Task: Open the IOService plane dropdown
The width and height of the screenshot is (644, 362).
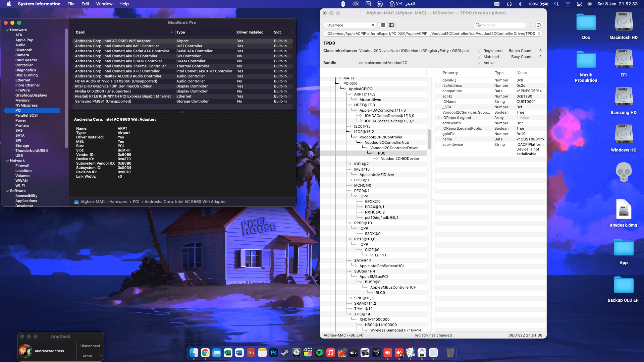Action: tap(350, 25)
